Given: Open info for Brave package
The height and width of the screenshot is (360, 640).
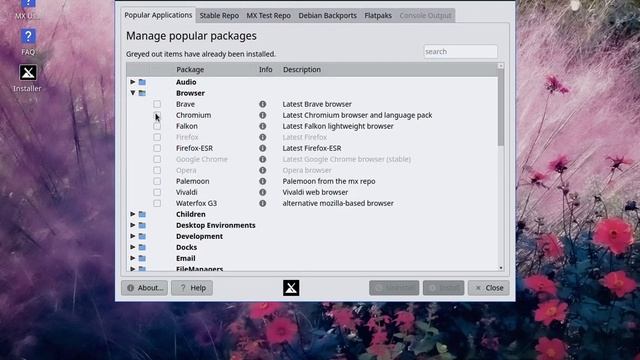Looking at the screenshot, I should pyautogui.click(x=262, y=104).
